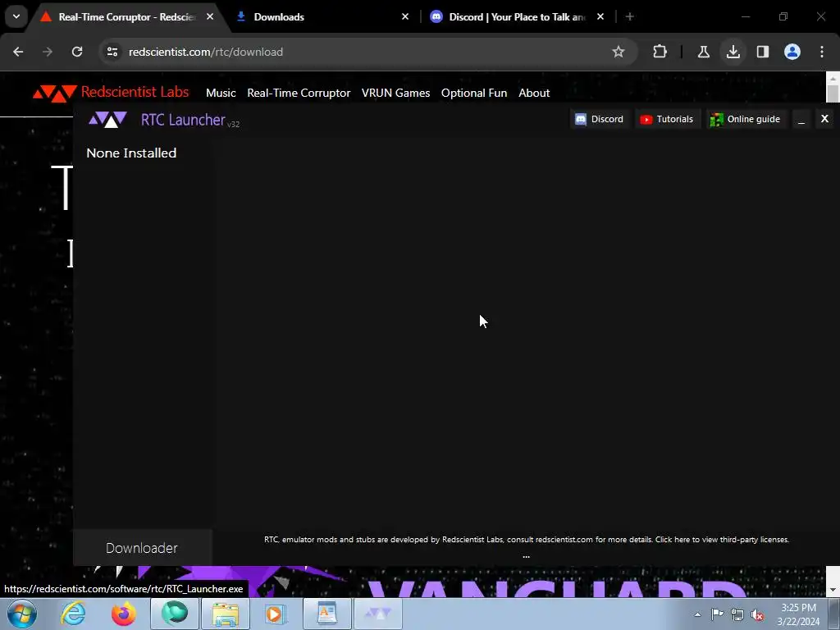Image resolution: width=840 pixels, height=630 pixels.
Task: Reload the current page
Action: [77, 52]
